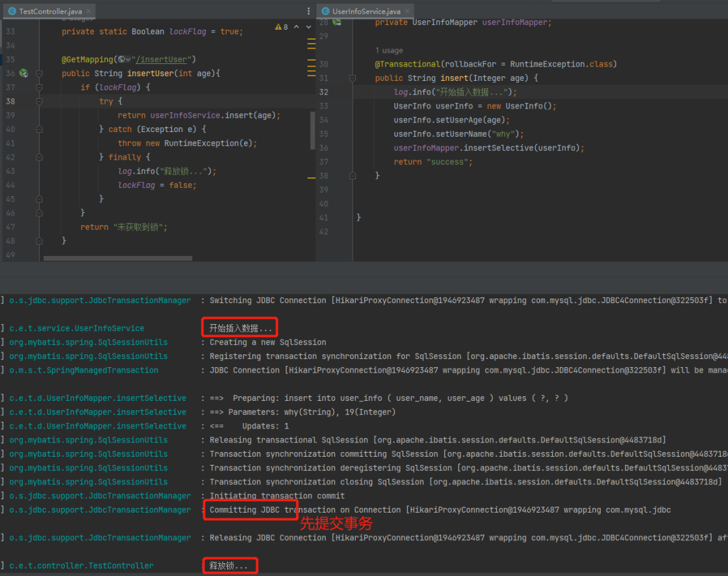Click the horizontal scrollbar of TestController editor
This screenshot has width=728, height=576.
pyautogui.click(x=117, y=258)
